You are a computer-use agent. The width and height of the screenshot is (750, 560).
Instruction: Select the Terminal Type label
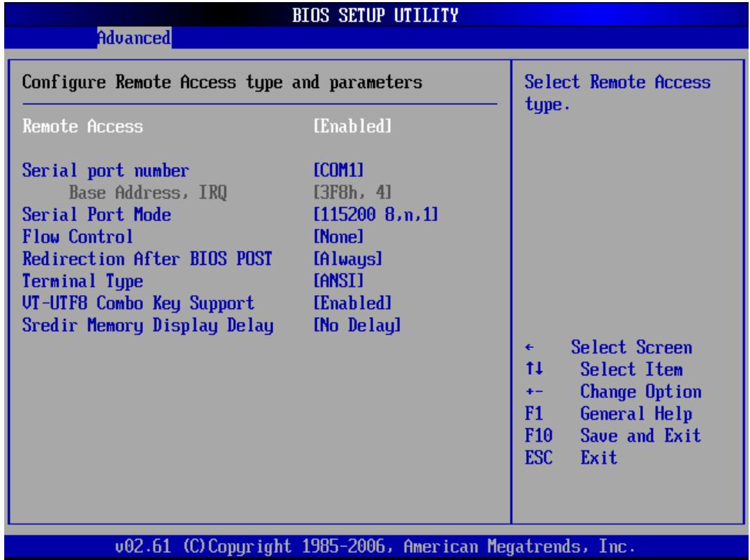(83, 281)
